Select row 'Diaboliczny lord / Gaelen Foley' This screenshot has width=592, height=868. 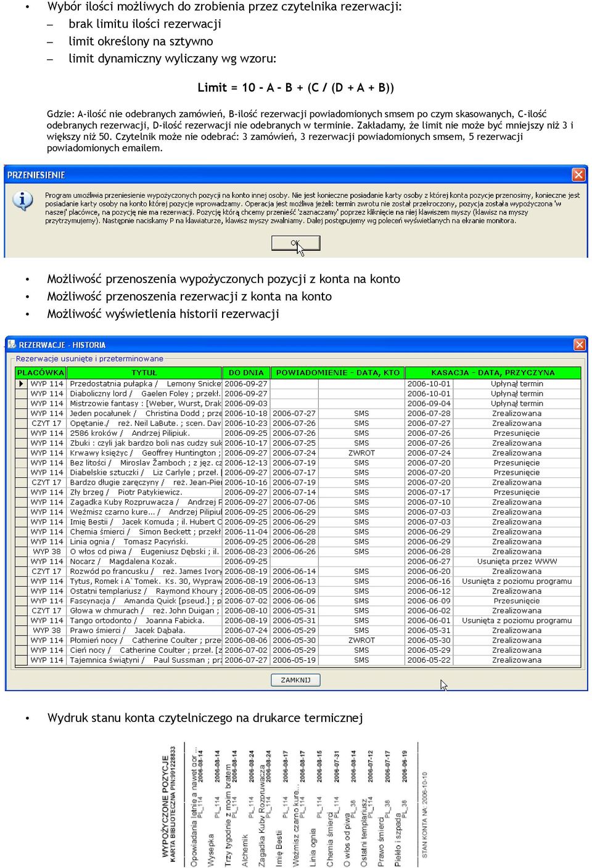[297, 393]
